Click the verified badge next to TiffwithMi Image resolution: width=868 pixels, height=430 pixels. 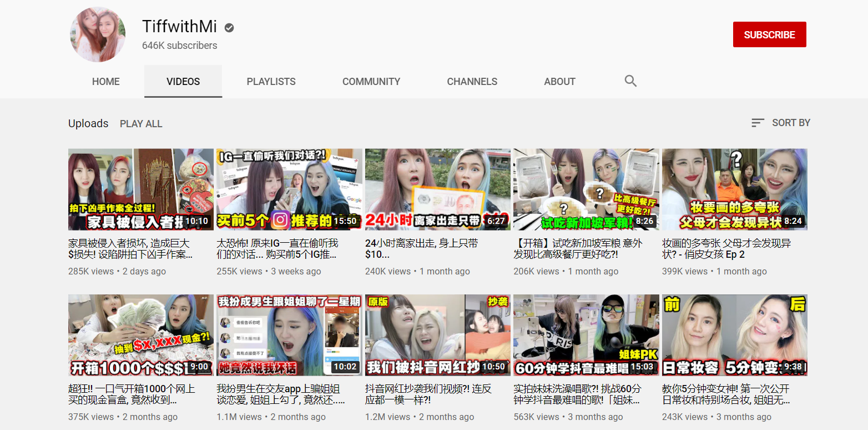228,27
